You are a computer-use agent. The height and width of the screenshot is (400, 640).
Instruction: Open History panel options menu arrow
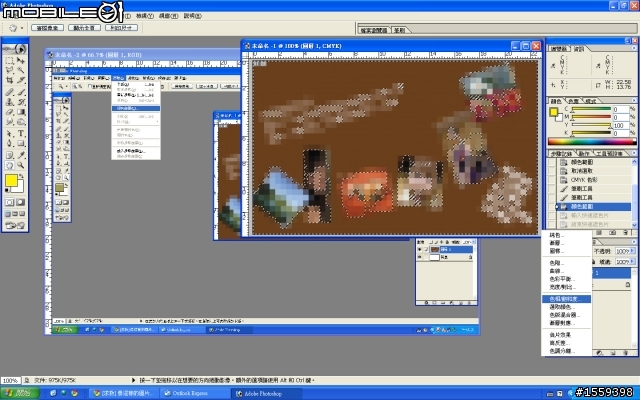click(x=634, y=153)
